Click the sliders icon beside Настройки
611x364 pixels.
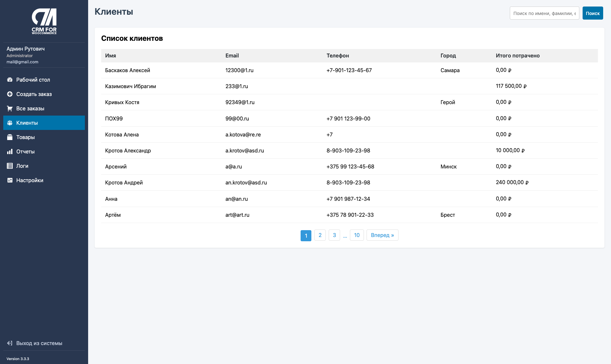10,180
